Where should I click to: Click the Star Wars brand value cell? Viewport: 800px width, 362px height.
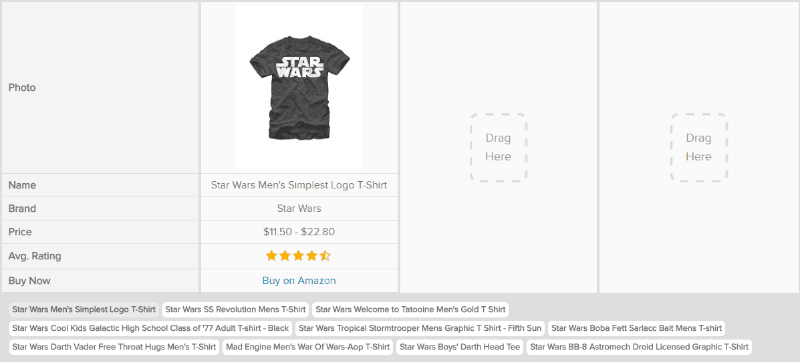point(299,209)
